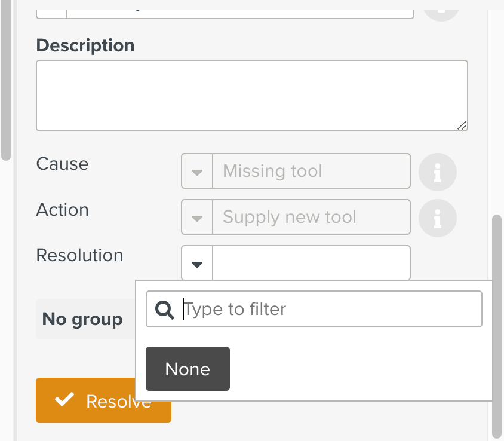Screen dimensions: 504x441
Task: Select the None option in dropdown list
Action: click(x=188, y=369)
